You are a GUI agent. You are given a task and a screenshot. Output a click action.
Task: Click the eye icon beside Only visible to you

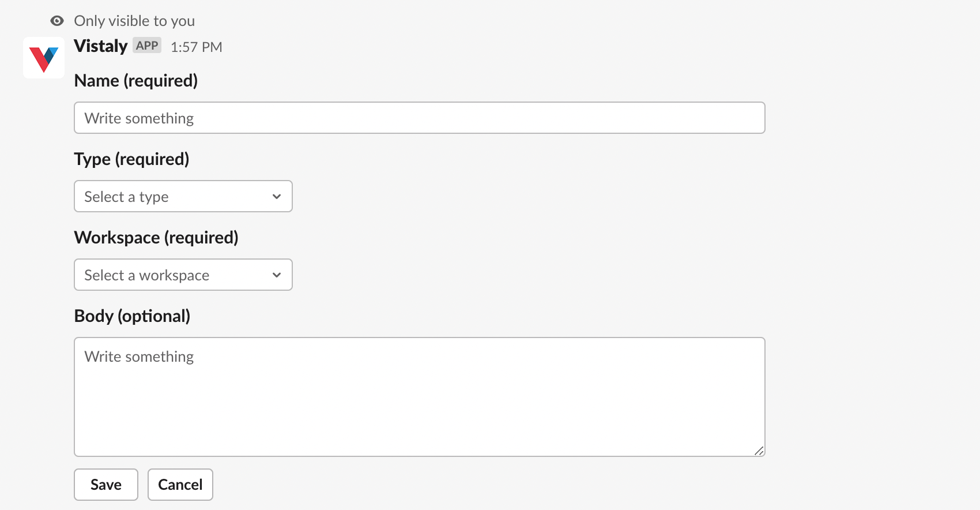coord(57,21)
